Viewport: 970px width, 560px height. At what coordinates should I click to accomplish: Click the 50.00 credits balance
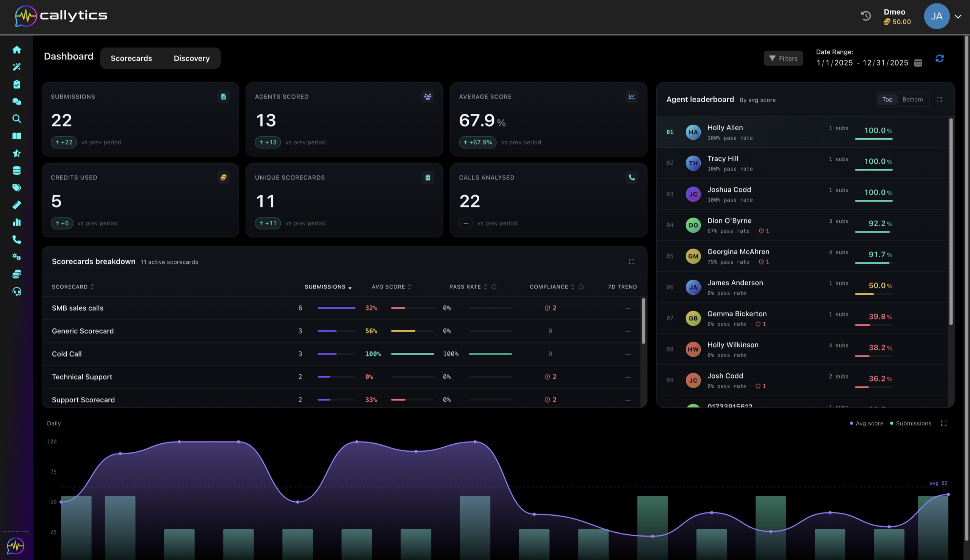(x=897, y=22)
